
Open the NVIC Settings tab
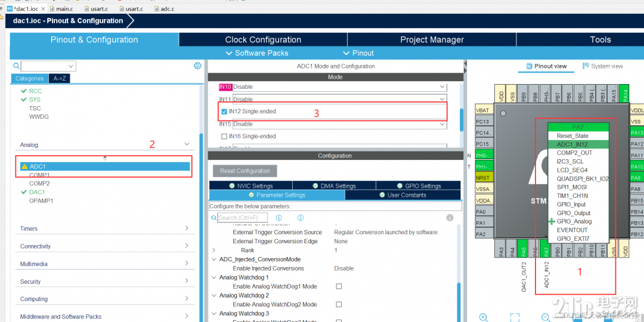pyautogui.click(x=250, y=185)
